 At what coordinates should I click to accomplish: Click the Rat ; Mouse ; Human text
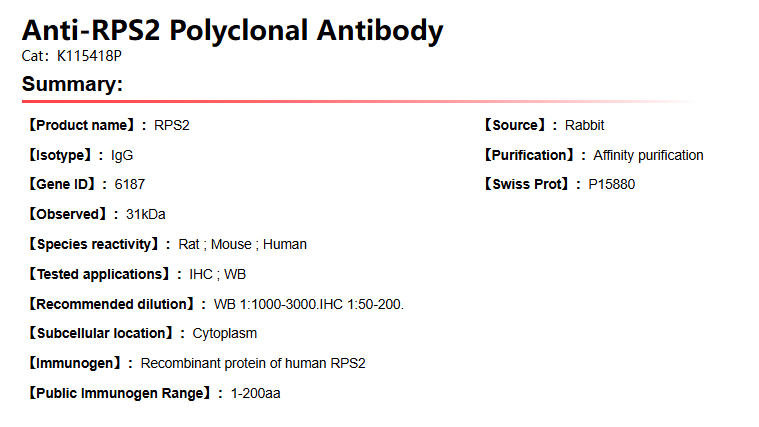point(243,244)
